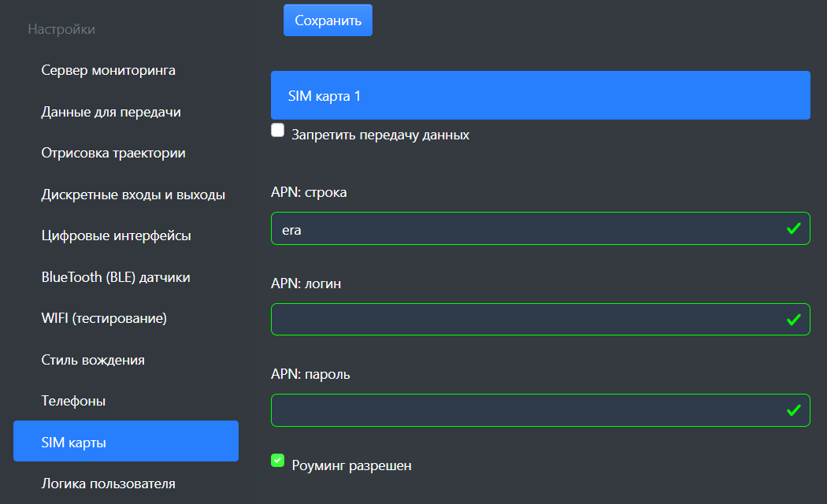This screenshot has height=504, width=827.
Task: Click green checkmark in APN строка field
Action: pyautogui.click(x=793, y=228)
